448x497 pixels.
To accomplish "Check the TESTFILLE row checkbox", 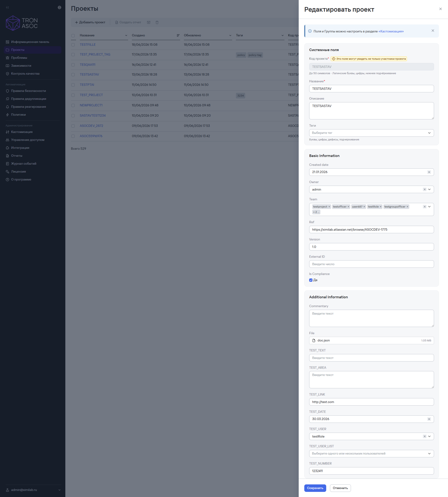I will tap(73, 45).
